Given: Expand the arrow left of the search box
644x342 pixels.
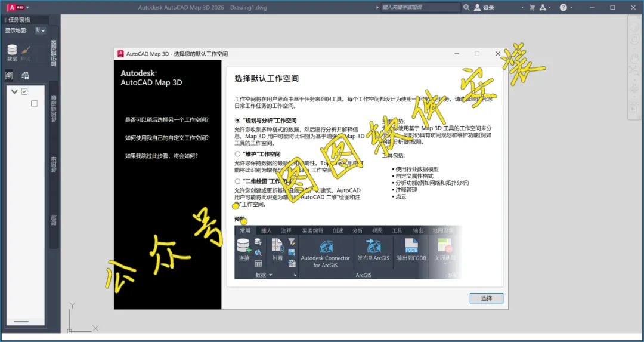Looking at the screenshot, I should [377, 7].
